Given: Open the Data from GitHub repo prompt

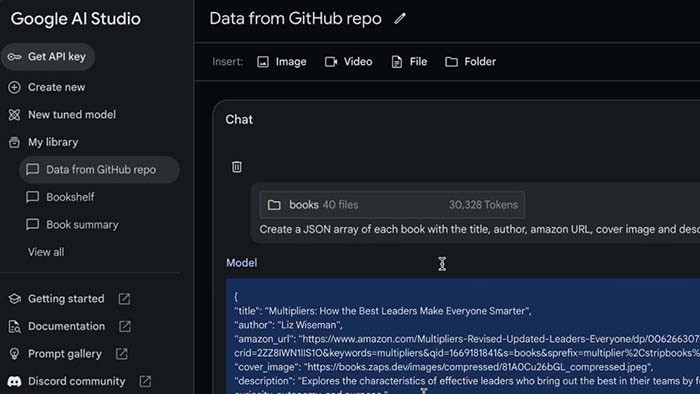Looking at the screenshot, I should click(99, 170).
